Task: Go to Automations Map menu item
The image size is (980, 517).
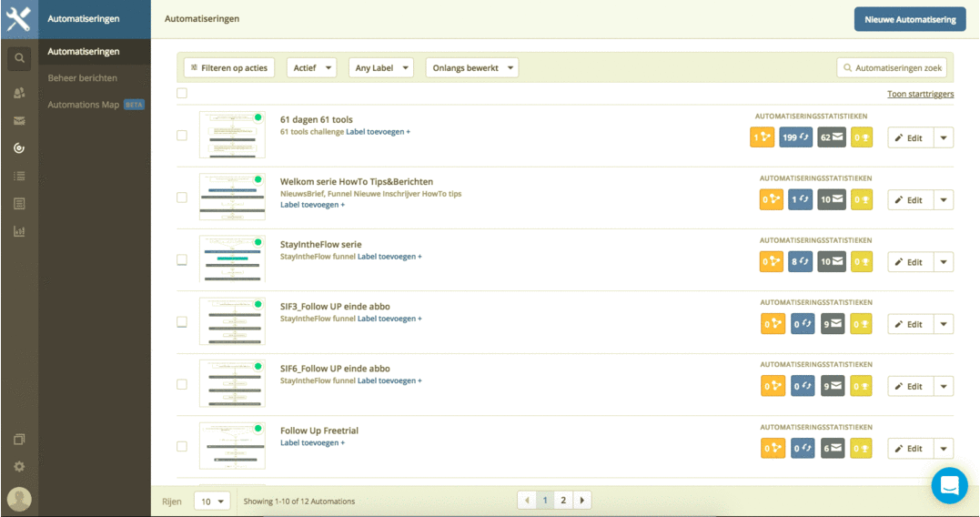Action: pyautogui.click(x=84, y=105)
